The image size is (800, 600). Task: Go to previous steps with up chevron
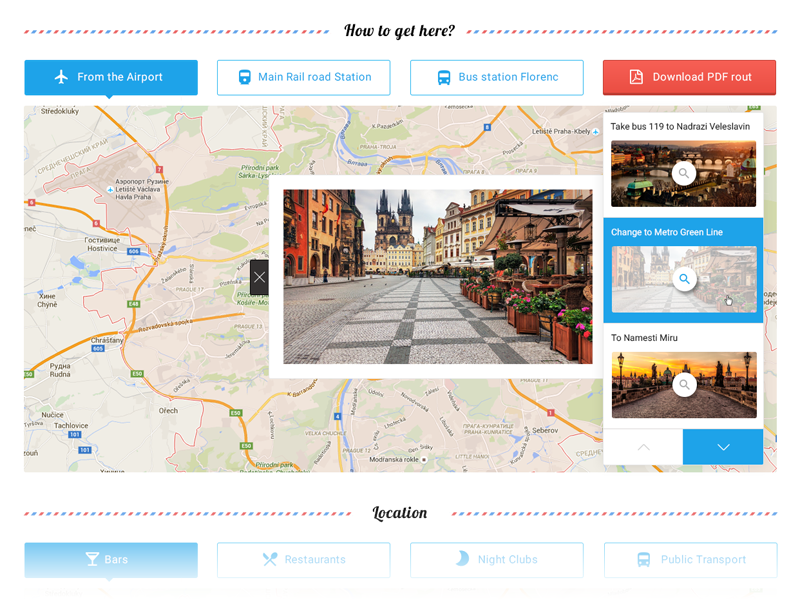pos(643,447)
